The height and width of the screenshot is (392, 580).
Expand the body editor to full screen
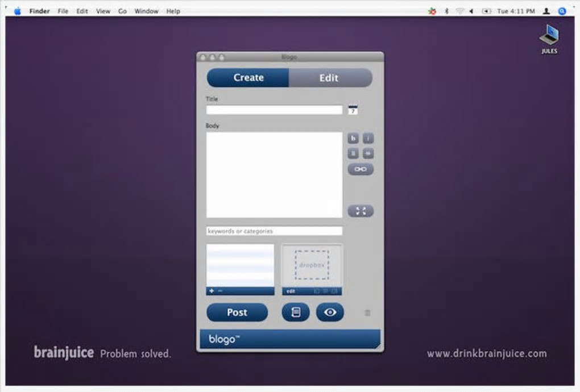(x=361, y=211)
